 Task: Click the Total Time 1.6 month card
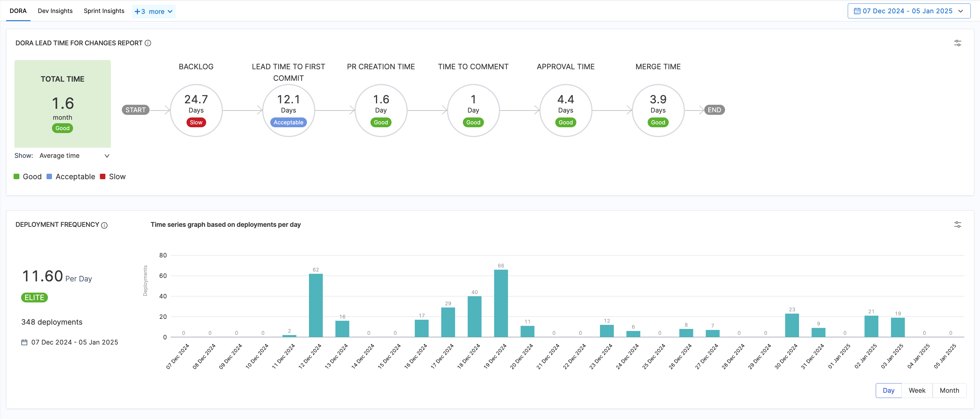pos(62,103)
